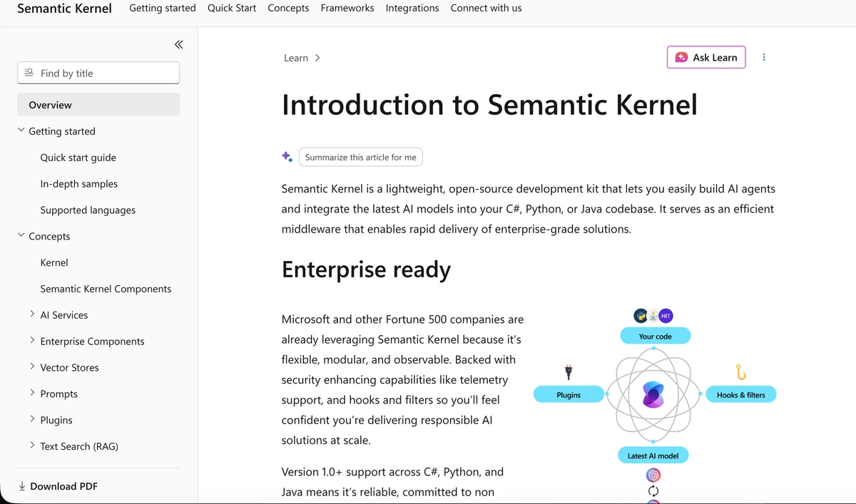Open Connect with us menu item
This screenshot has height=504, width=856.
coord(486,8)
